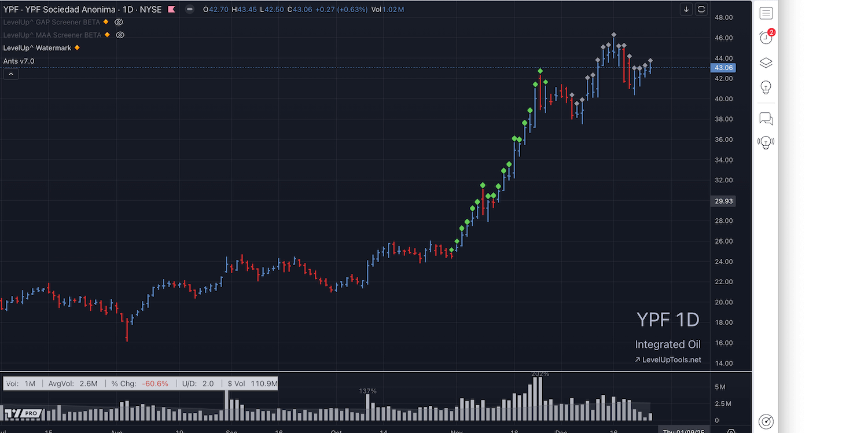
Task: Open the Ideas lightbulb panel icon
Action: pos(766,87)
